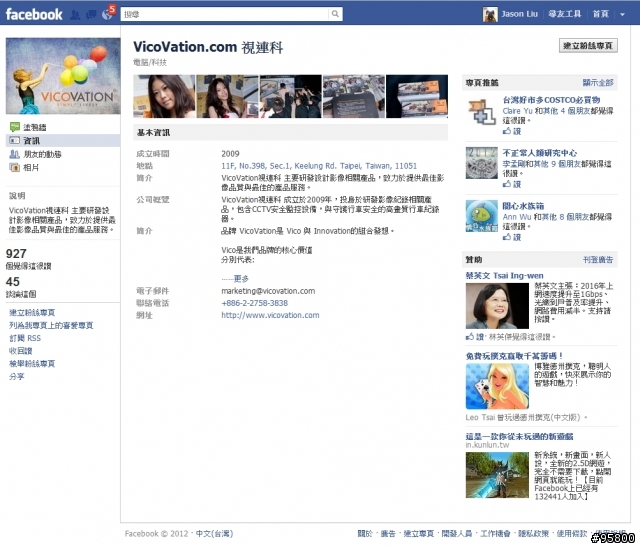The width and height of the screenshot is (640, 546).
Task: Open the 2012 research center page thumbnail
Action: coord(482,163)
